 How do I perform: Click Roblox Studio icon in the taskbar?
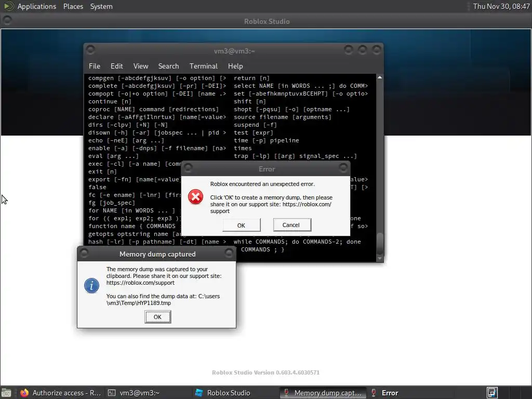tap(199, 393)
